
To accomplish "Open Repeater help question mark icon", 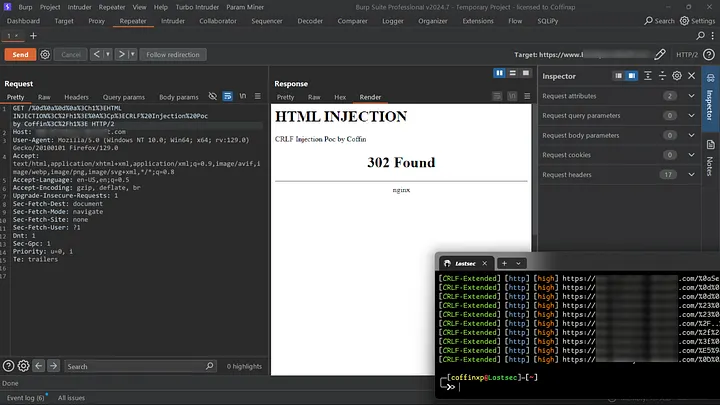I will (709, 55).
